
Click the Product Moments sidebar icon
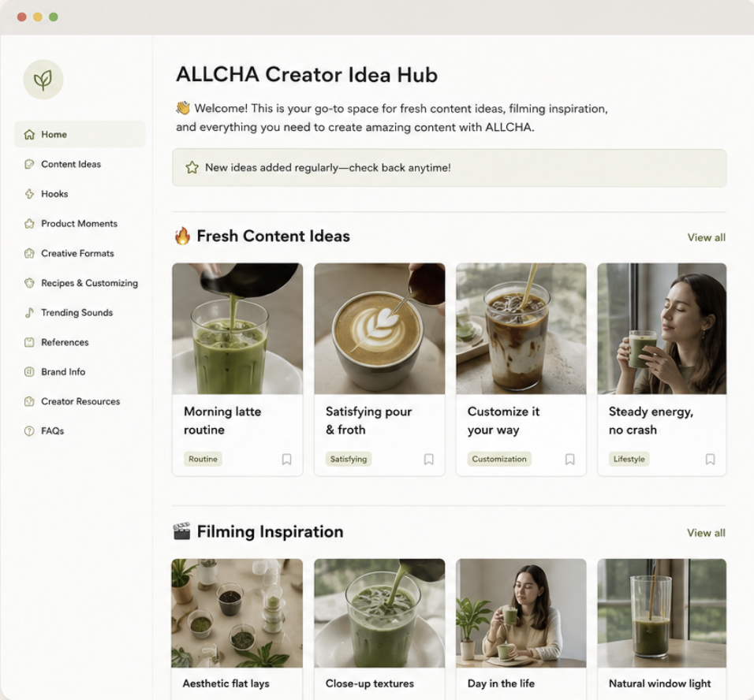pos(29,224)
